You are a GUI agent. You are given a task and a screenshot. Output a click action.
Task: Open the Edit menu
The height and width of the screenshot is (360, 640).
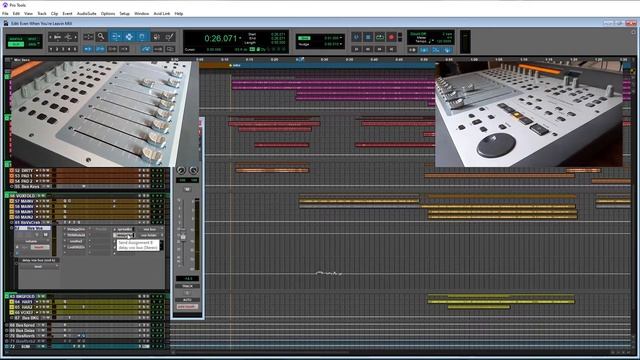click(16, 13)
